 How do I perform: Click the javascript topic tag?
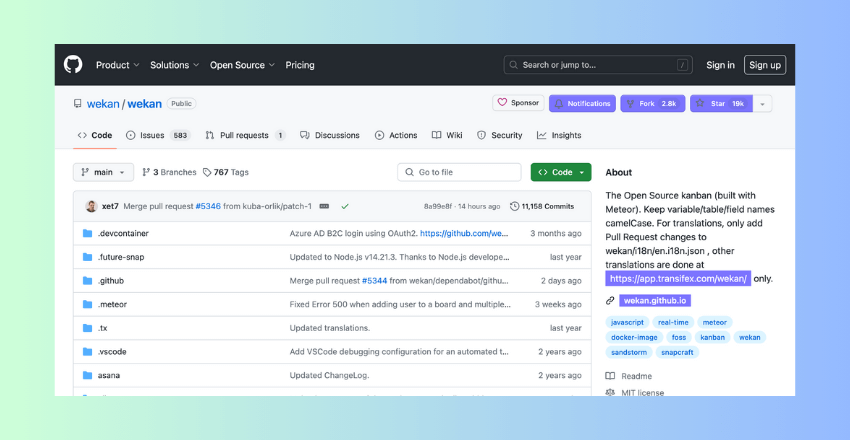pyautogui.click(x=627, y=322)
